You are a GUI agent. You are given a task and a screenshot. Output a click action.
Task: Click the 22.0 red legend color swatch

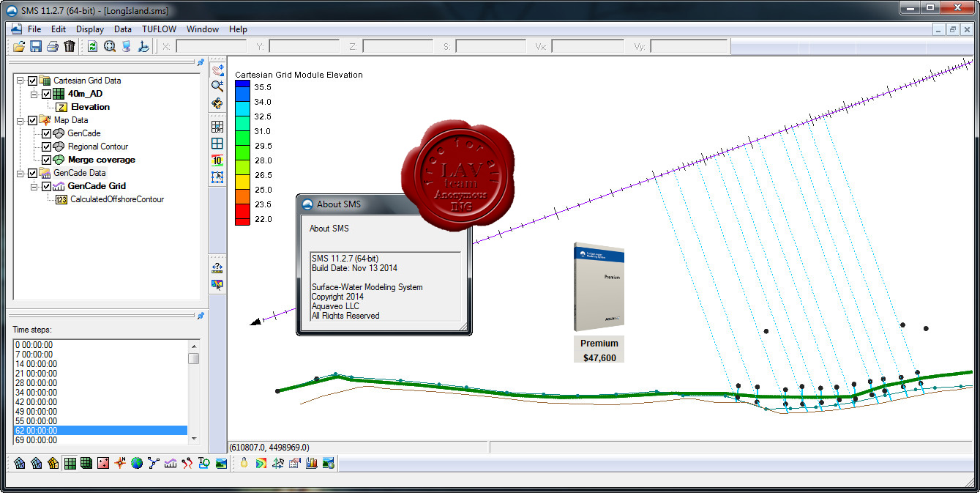[x=242, y=222]
